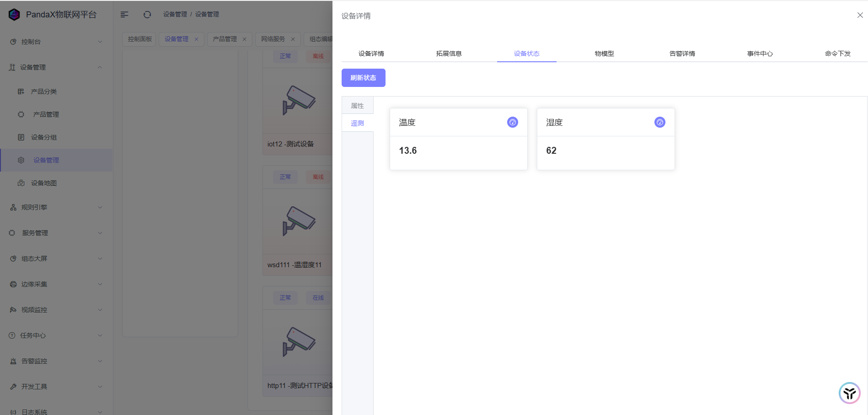Open the 告警详情 tab
Image resolution: width=868 pixels, height=415 pixels.
pos(682,54)
